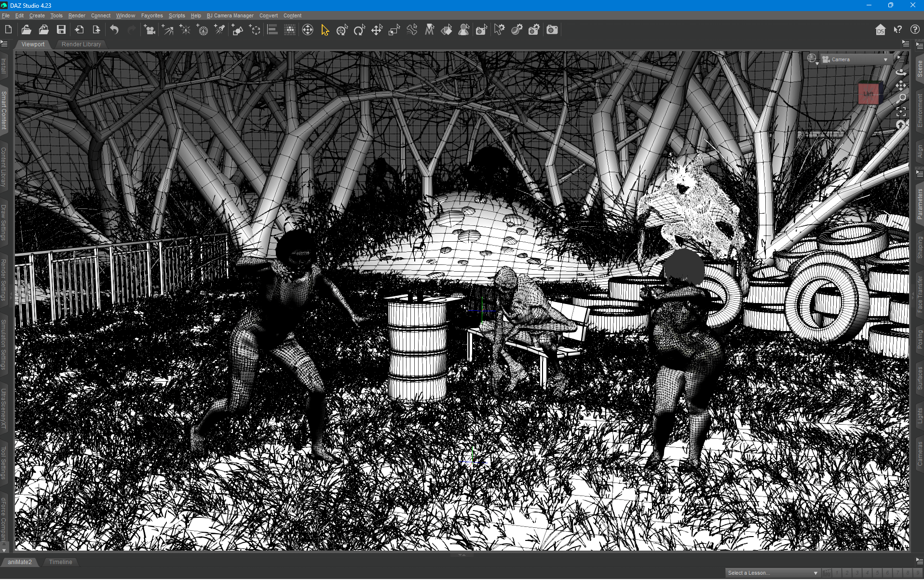The width and height of the screenshot is (924, 580).
Task: Click the Left face of view cube
Action: (869, 94)
